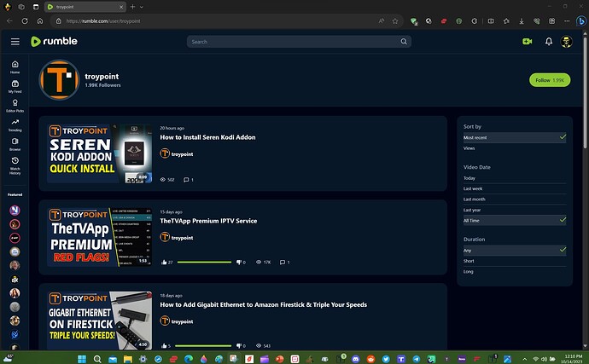Click rating bar on TheTVApp Premium video
Image resolution: width=589 pixels, height=364 pixels.
(x=204, y=263)
